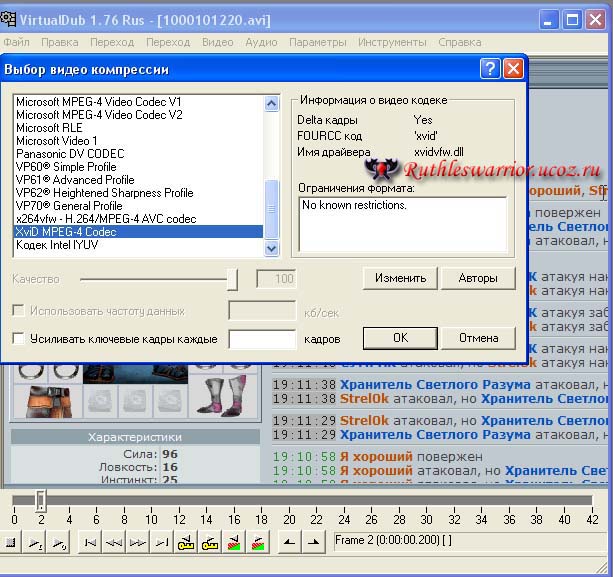Maximize the VirtualDub window
Screen dimensions: 613x577
pyautogui.click(x=572, y=20)
